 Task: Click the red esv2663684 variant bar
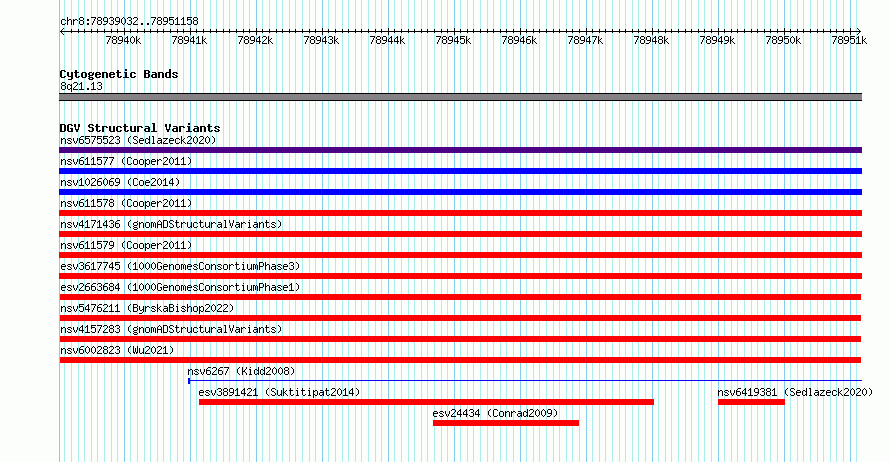[460, 297]
